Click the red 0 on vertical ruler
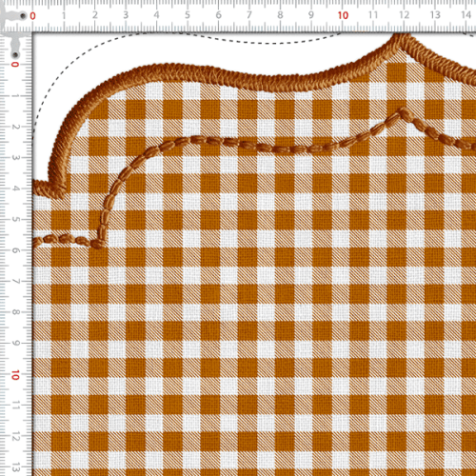The width and height of the screenshot is (476, 476). coord(15,65)
